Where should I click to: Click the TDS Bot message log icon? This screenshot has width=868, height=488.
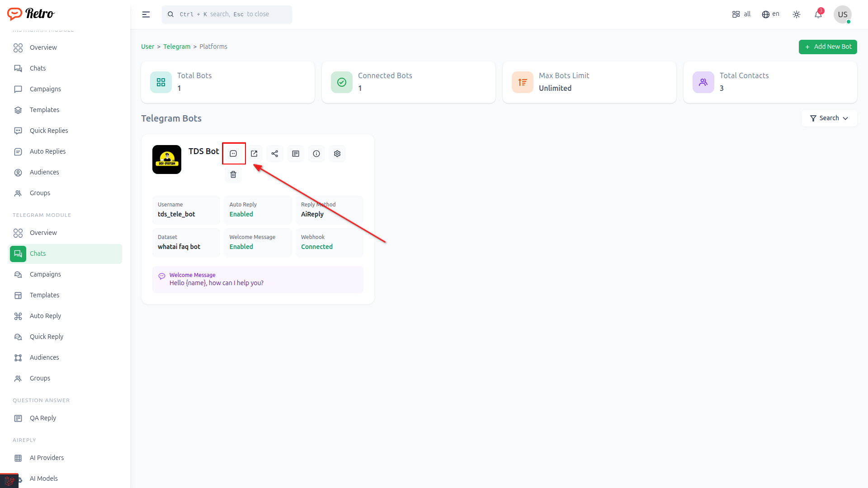(x=296, y=154)
